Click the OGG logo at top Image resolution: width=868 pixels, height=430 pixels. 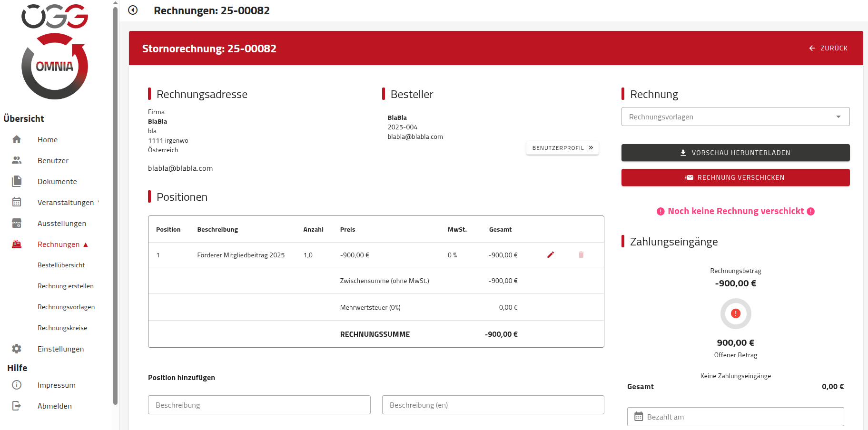(55, 16)
